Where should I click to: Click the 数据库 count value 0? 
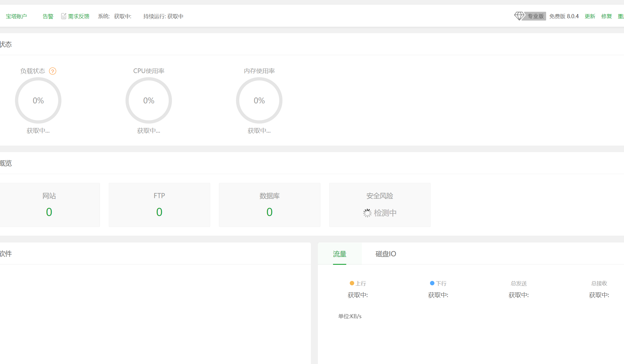270,212
